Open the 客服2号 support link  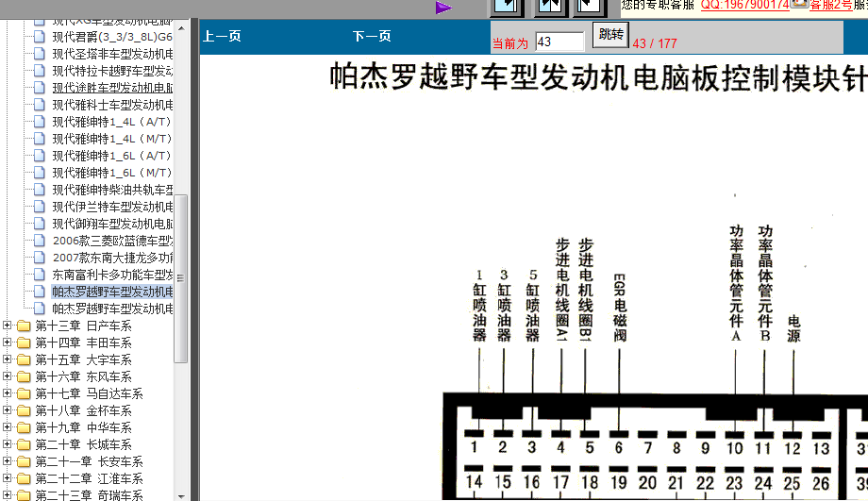(x=831, y=5)
